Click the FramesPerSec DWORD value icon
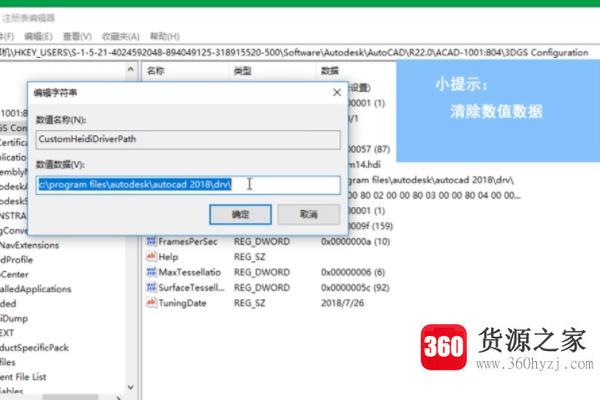600x400 pixels. click(151, 241)
